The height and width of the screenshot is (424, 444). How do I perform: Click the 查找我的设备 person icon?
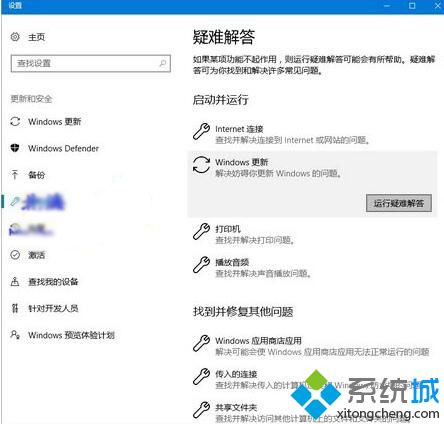click(15, 281)
